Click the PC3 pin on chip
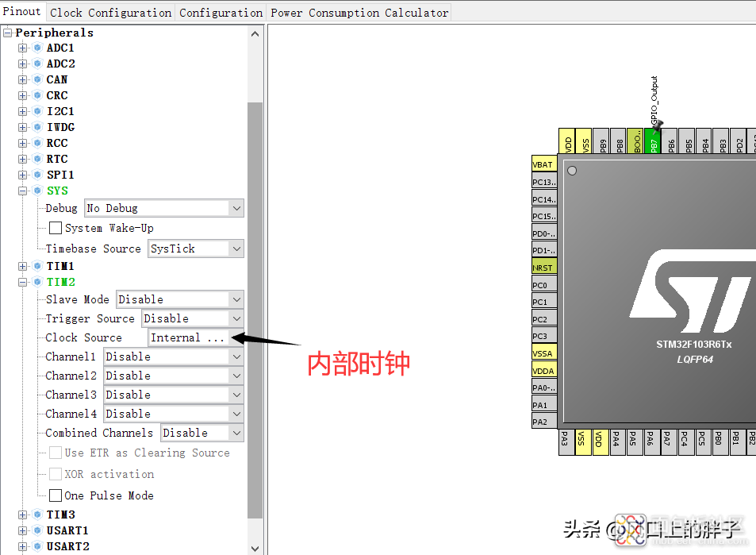 coord(544,335)
